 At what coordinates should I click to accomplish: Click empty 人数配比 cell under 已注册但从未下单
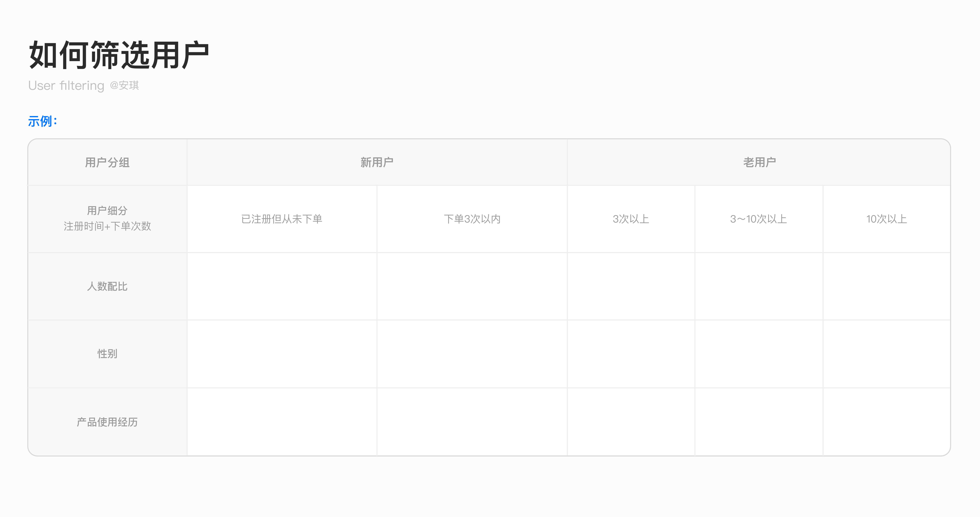282,286
